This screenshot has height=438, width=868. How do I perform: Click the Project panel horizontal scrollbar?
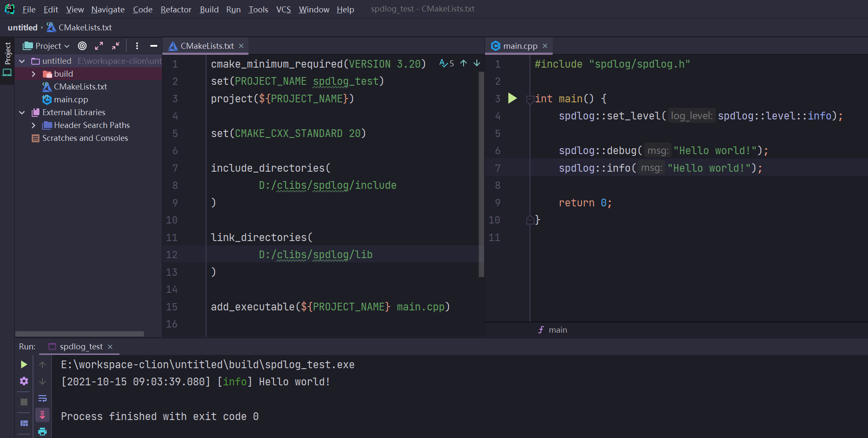click(80, 334)
